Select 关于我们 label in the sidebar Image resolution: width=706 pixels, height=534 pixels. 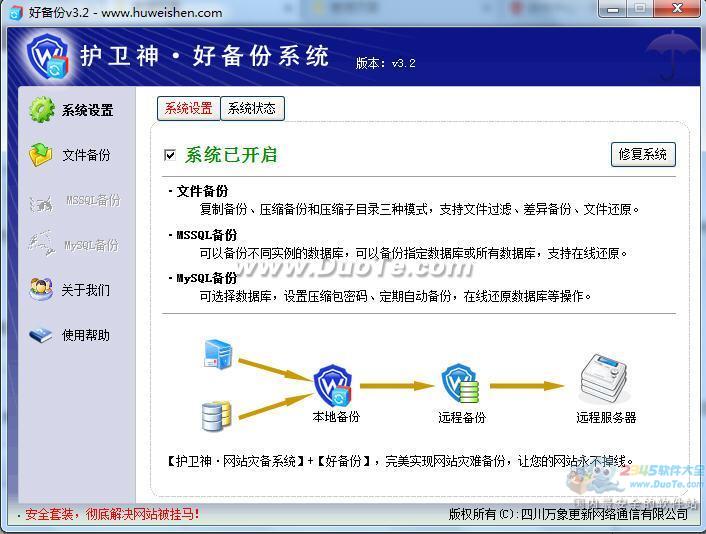coord(86,290)
